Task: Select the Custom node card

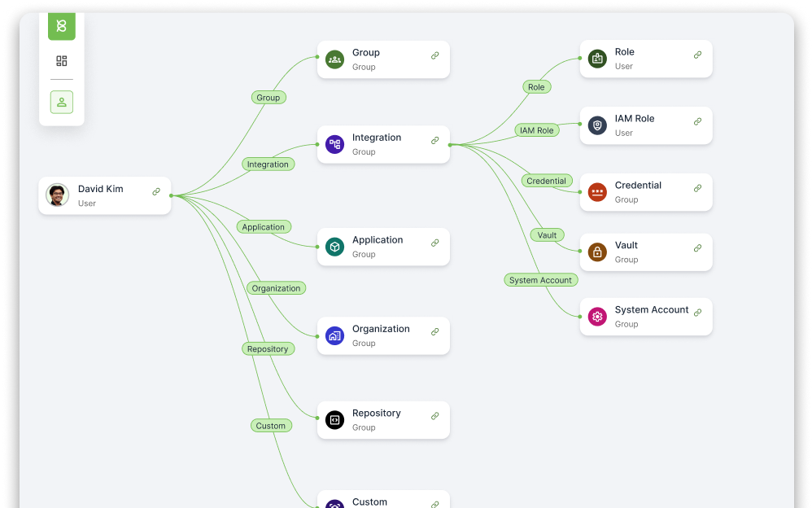Action: tap(383, 499)
